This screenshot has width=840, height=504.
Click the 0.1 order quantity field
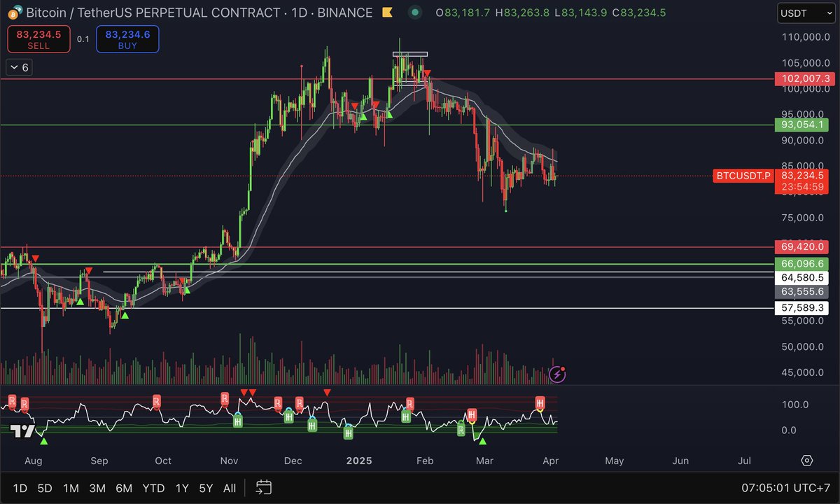83,39
